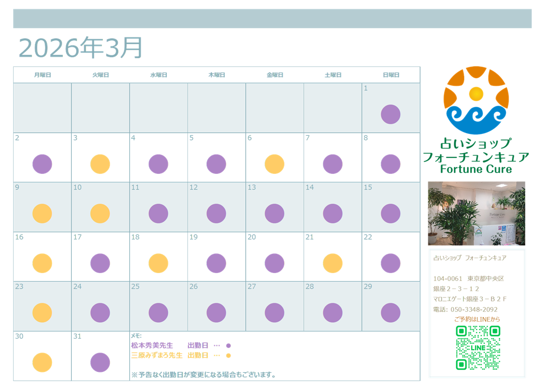Click the purple circle on March 14
This screenshot has height=392, width=541.
pos(332,214)
